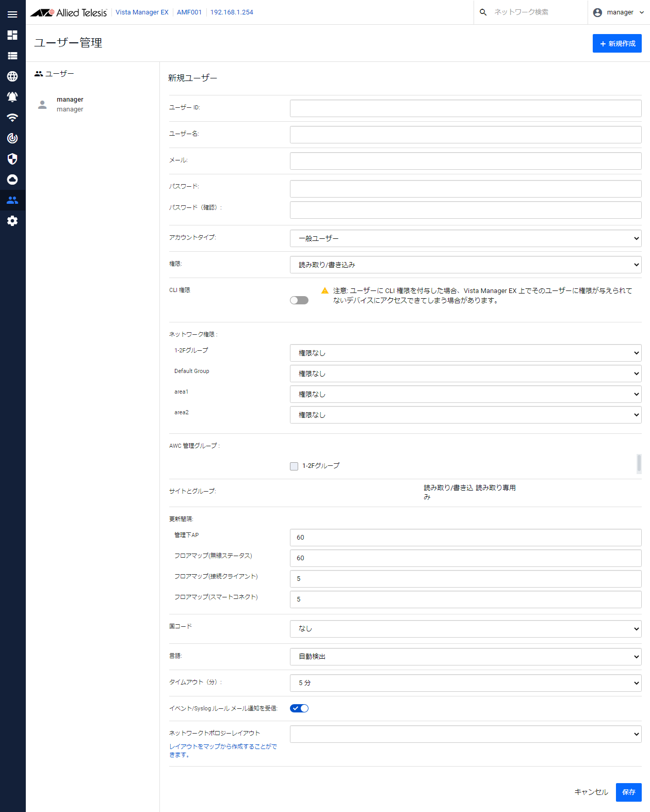This screenshot has height=812, width=650.
Task: Open the アカウントタイプ dropdown
Action: (466, 238)
